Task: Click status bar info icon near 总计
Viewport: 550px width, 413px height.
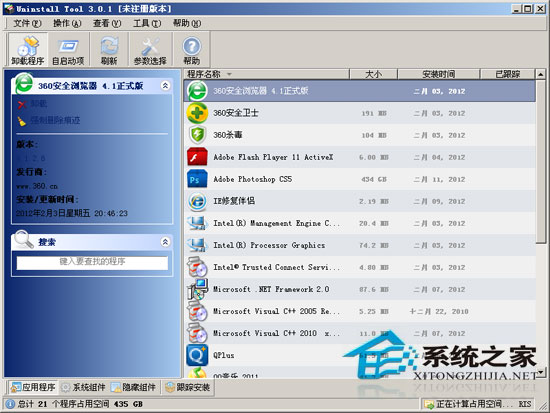Action: (10, 404)
